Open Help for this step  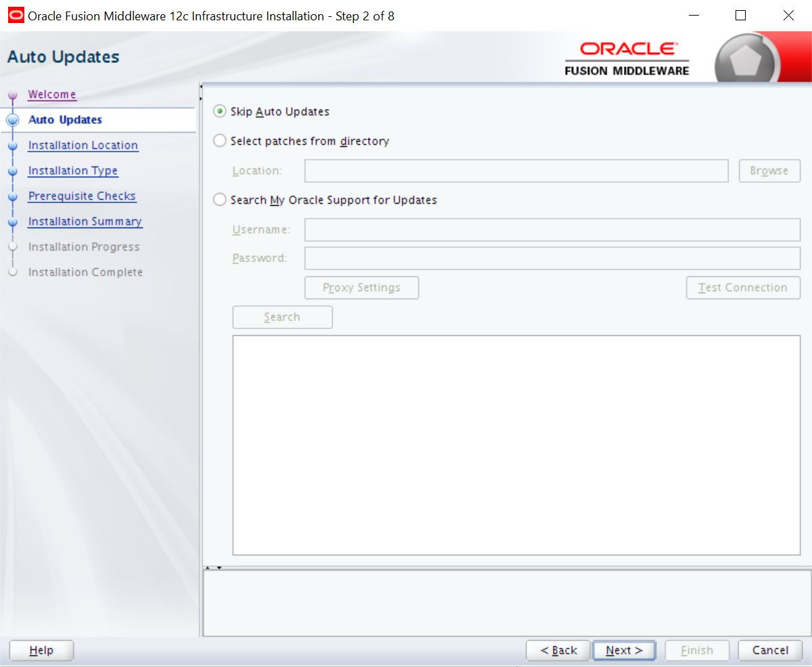pyautogui.click(x=41, y=650)
